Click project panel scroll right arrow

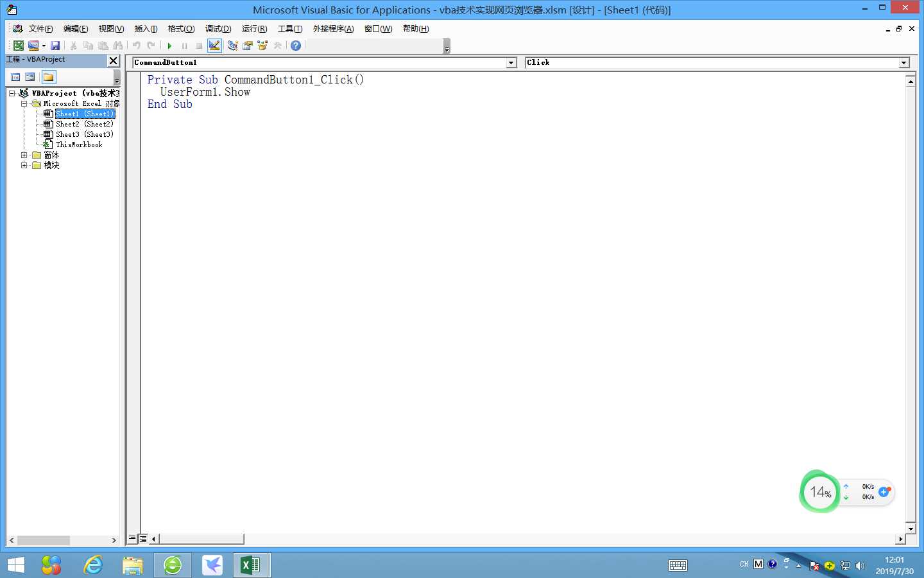pos(114,541)
